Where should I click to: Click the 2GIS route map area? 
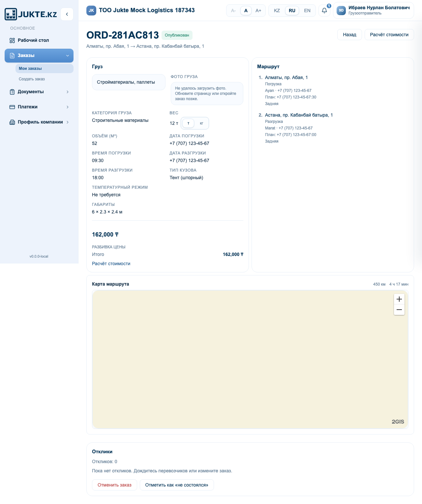coord(250,359)
